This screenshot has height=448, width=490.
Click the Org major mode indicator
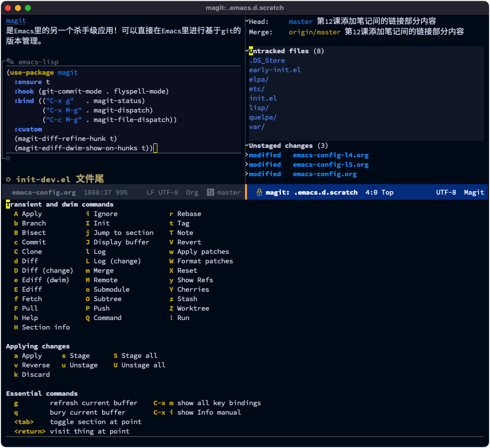tap(192, 193)
